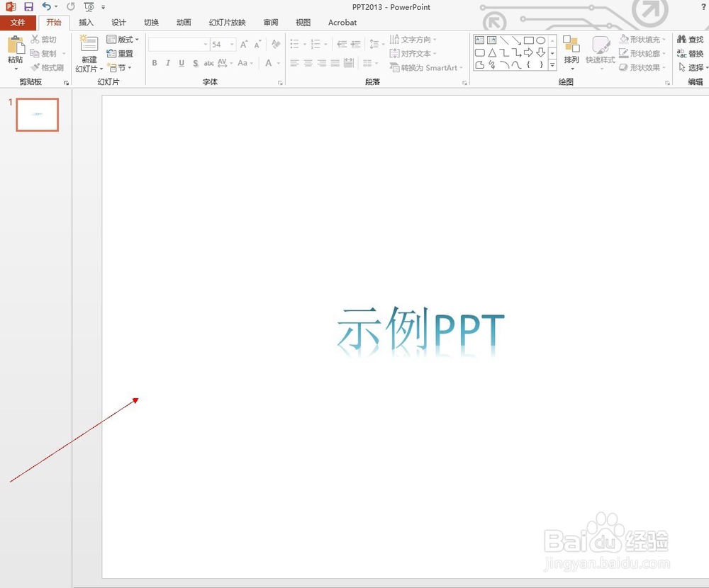The height and width of the screenshot is (588, 709).
Task: Expand the shapes gallery more arrow
Action: [x=552, y=66]
